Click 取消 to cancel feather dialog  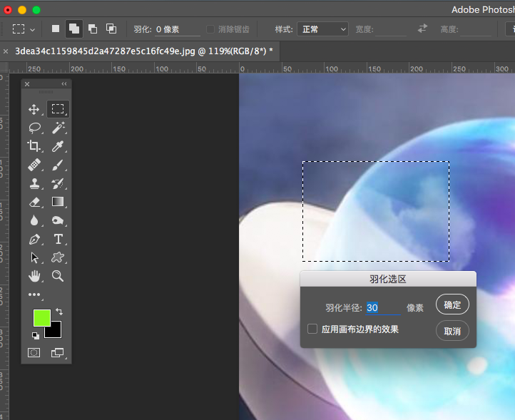(452, 331)
